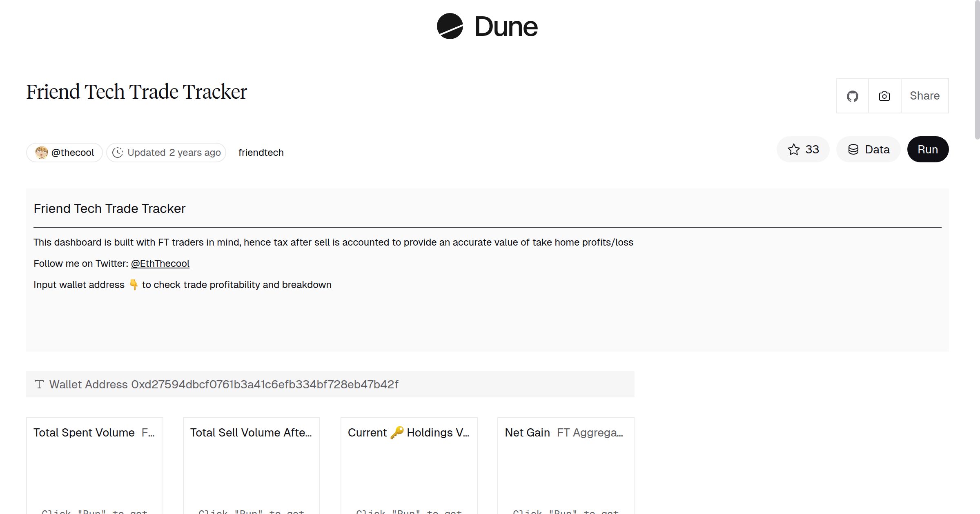Click the friendtech tag
This screenshot has width=980, height=514.
point(261,153)
